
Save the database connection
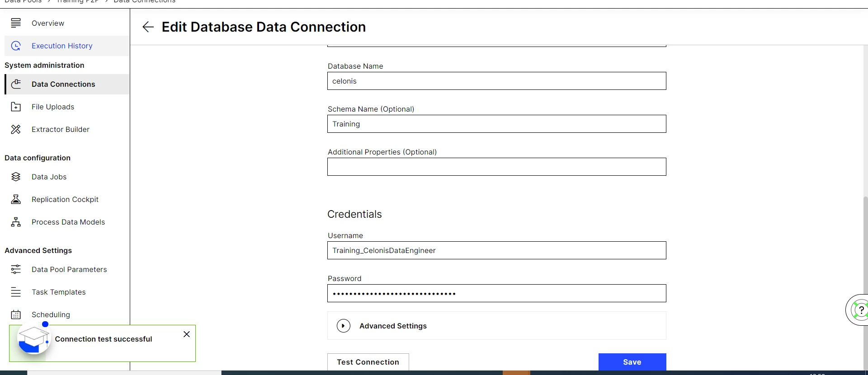pyautogui.click(x=632, y=362)
